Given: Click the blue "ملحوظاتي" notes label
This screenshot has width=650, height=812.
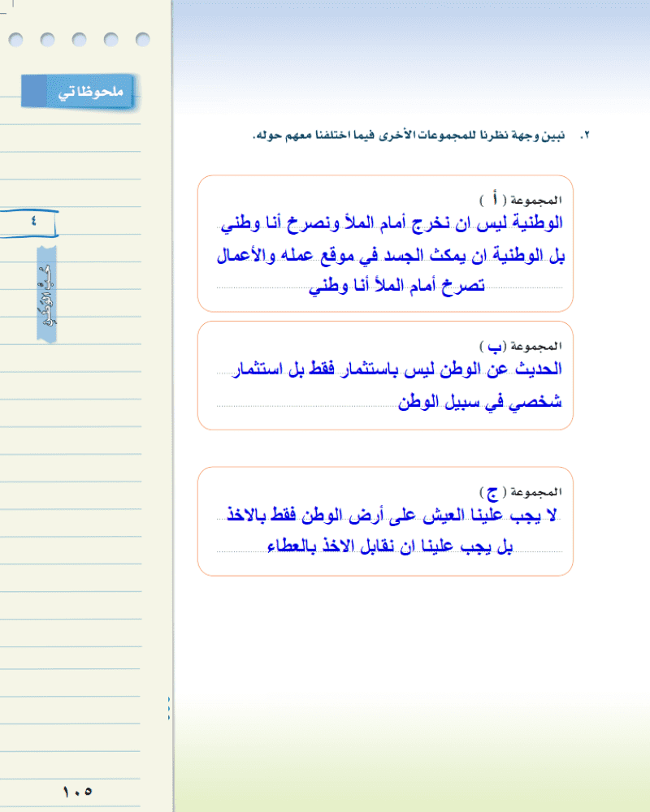Looking at the screenshot, I should coord(78,92).
